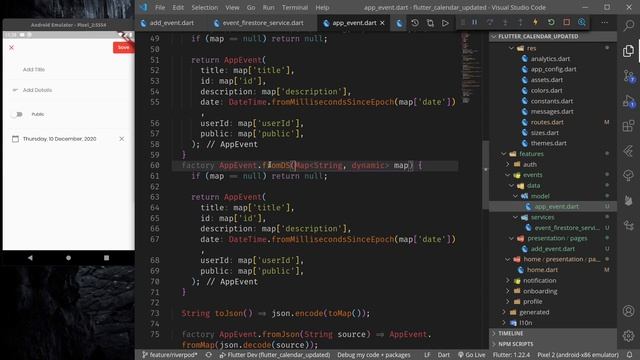Open themes.dart in explorer
Image resolution: width=640 pixels, height=360 pixels.
pos(549,143)
